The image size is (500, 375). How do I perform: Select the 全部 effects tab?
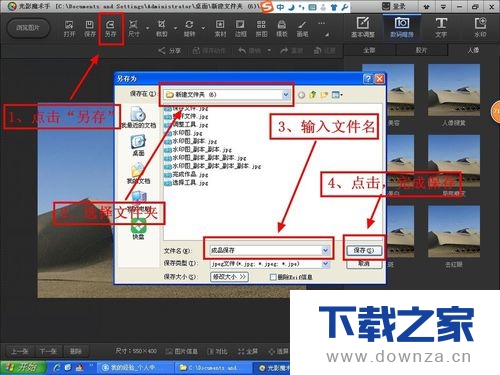click(369, 50)
